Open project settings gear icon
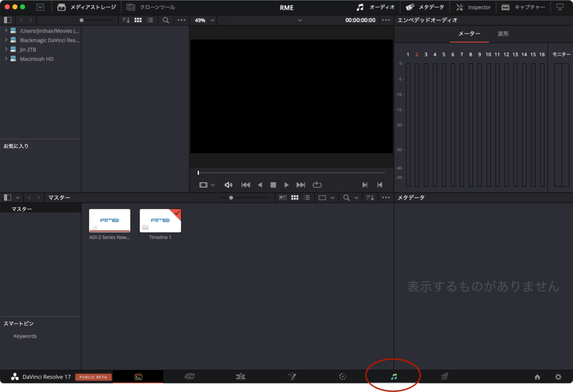 point(558,377)
